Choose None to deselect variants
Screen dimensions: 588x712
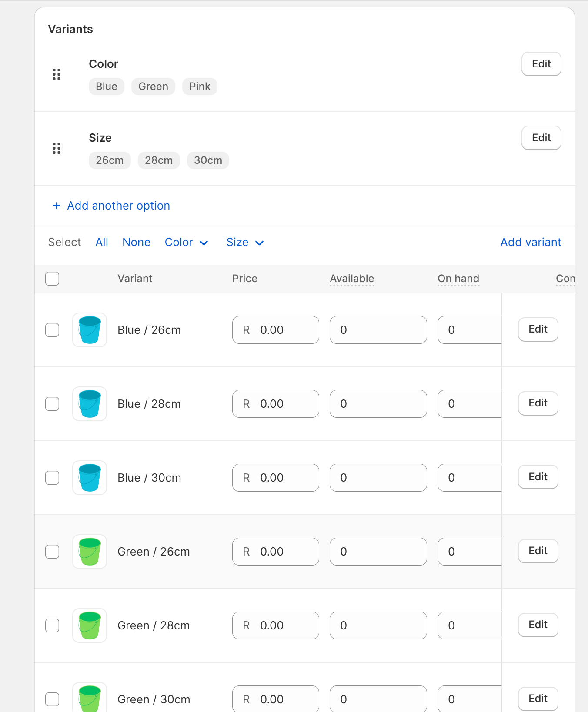pyautogui.click(x=136, y=243)
